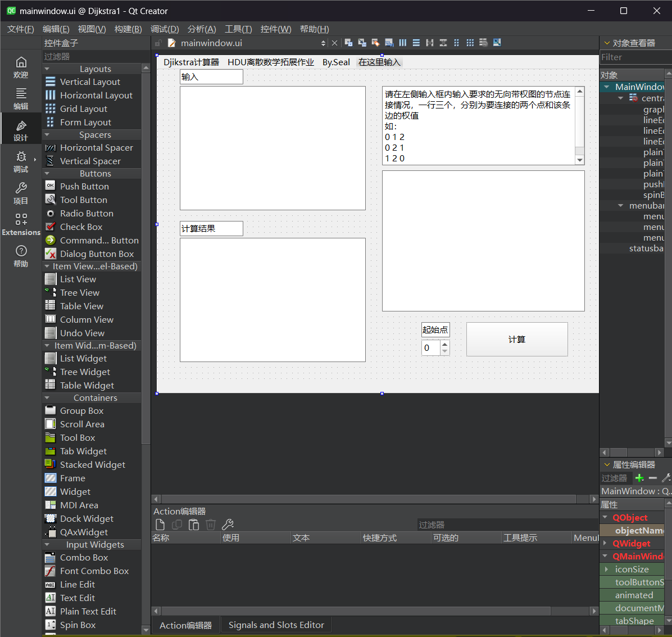Image resolution: width=672 pixels, height=637 pixels.
Task: Click the wrench icon in the Property editor
Action: click(x=666, y=478)
